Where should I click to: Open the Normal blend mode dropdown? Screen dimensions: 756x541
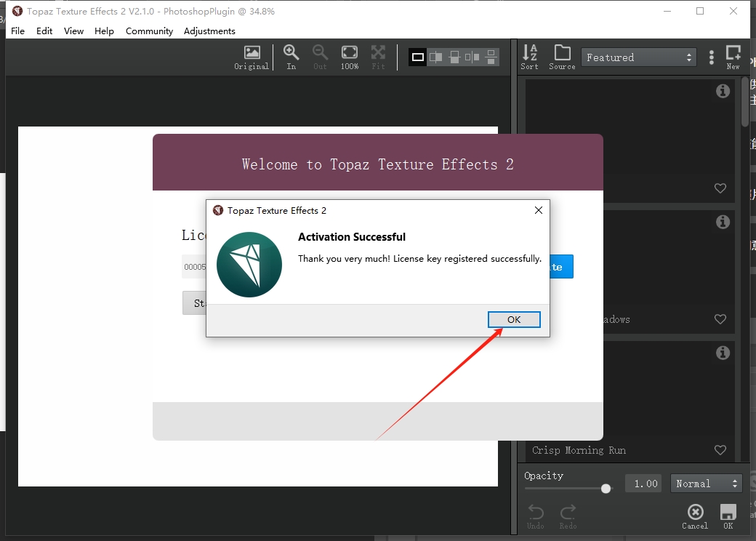(x=707, y=483)
